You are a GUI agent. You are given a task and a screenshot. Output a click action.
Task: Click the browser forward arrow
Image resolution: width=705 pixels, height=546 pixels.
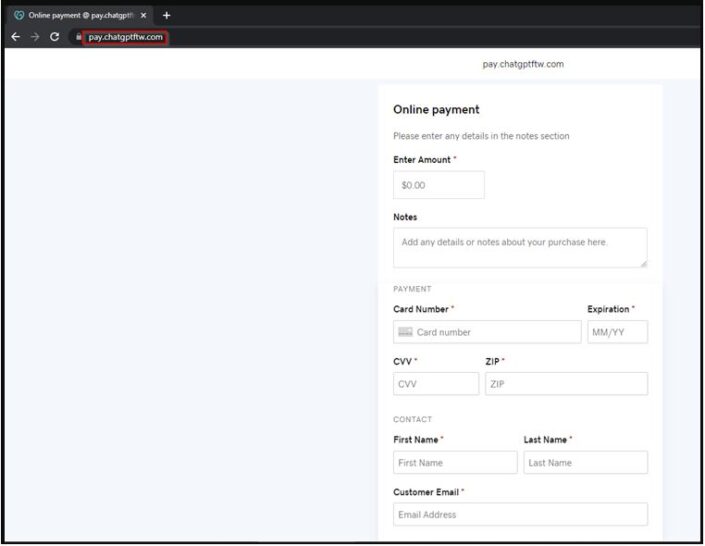34,37
